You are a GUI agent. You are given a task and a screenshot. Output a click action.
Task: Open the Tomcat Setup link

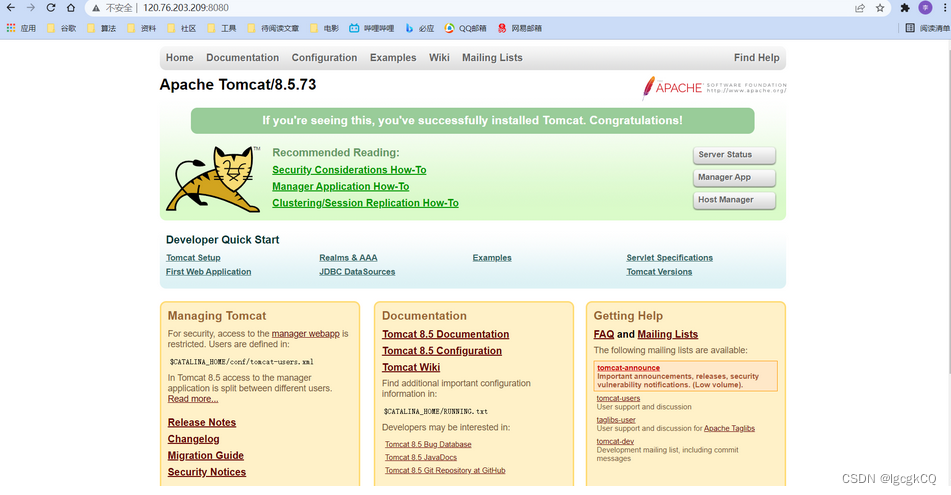(x=193, y=258)
